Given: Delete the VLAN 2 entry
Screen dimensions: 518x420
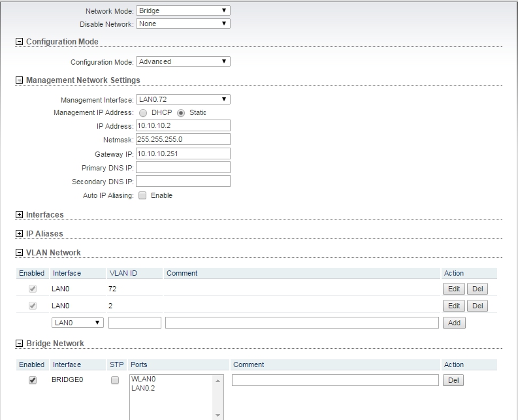Looking at the screenshot, I should click(478, 306).
